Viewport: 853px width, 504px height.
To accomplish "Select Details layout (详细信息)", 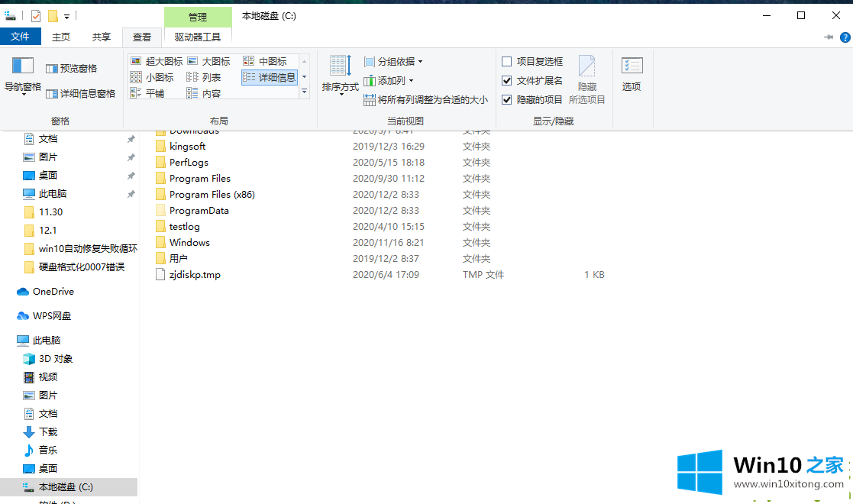I will click(x=270, y=77).
